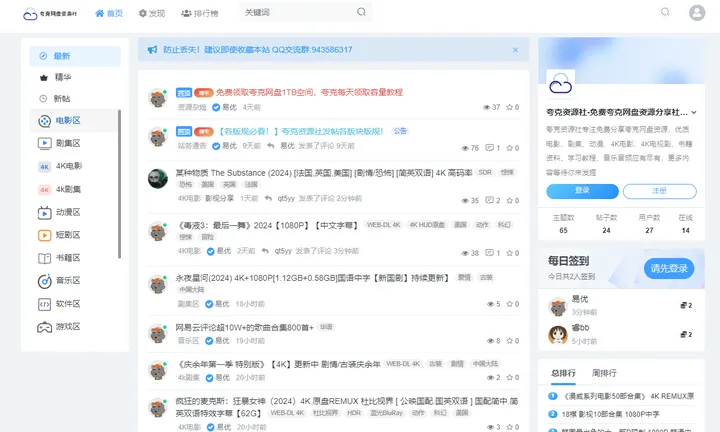Expand the 夸克资源社 site title chevron
Screen dimensions: 720x432
[x=694, y=112]
